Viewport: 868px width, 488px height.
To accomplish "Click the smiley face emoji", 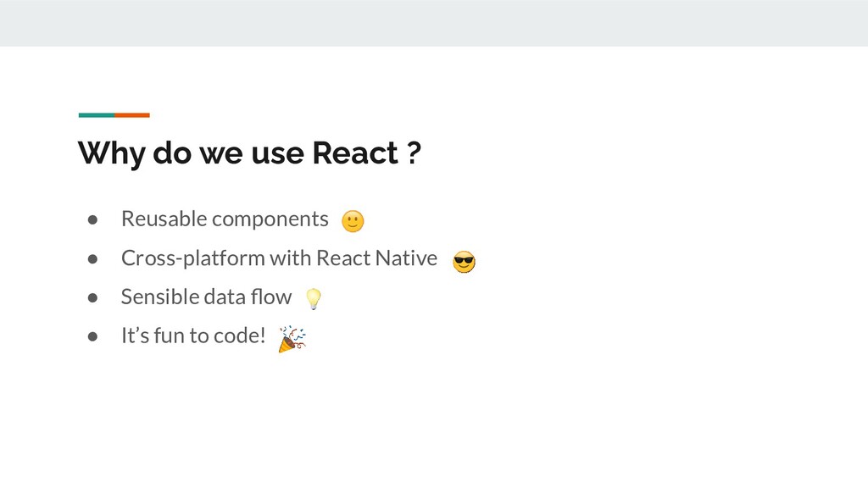I will [x=353, y=222].
